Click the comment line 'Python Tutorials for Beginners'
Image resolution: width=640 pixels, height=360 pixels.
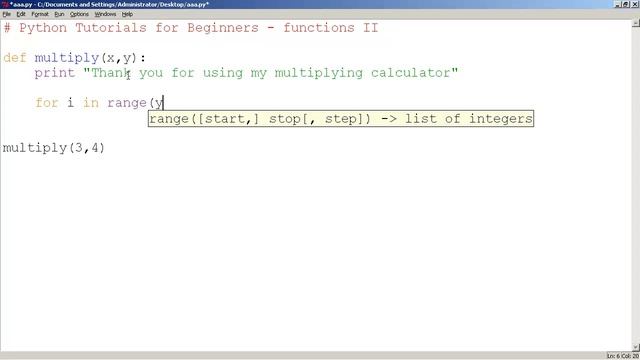point(191,28)
